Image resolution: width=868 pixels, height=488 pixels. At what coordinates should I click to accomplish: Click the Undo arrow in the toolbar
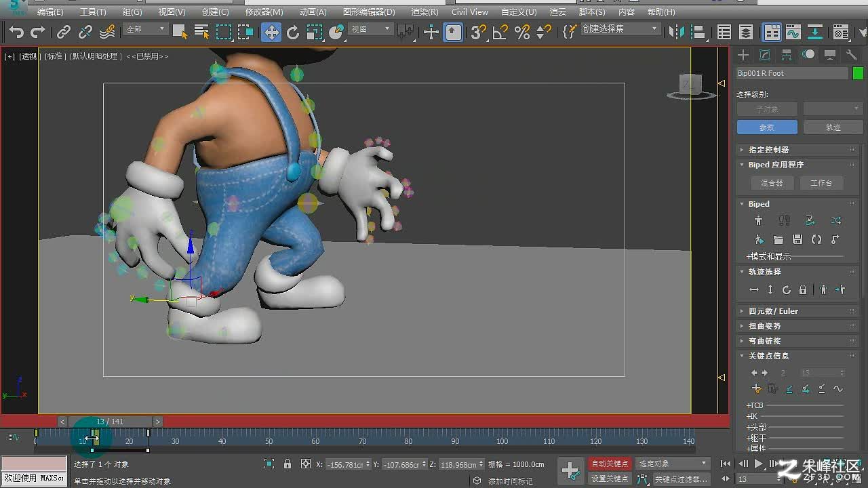(x=16, y=32)
